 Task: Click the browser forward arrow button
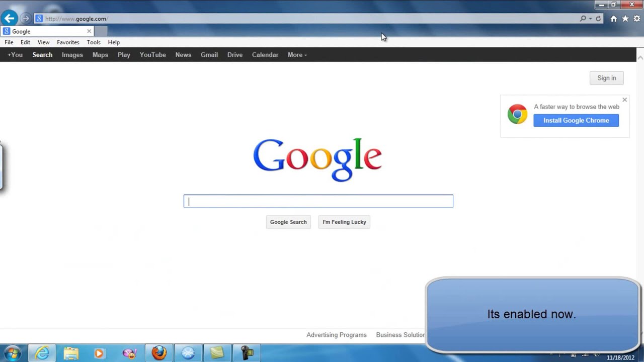point(26,19)
